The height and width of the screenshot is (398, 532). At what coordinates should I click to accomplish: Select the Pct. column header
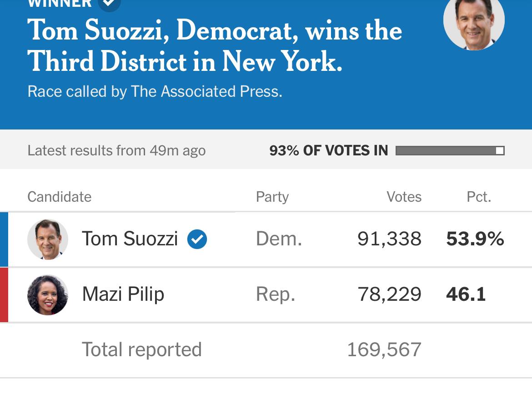coord(479,197)
